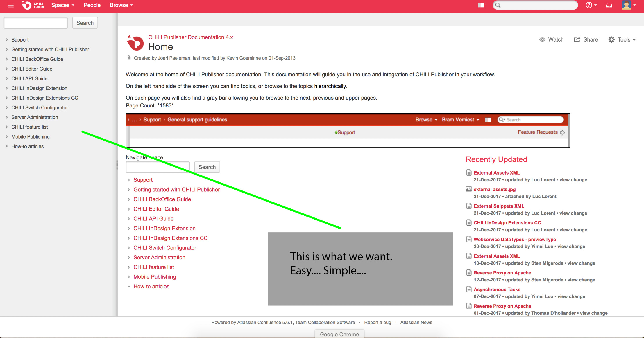Click the CHILI publish logo in header

33,5
